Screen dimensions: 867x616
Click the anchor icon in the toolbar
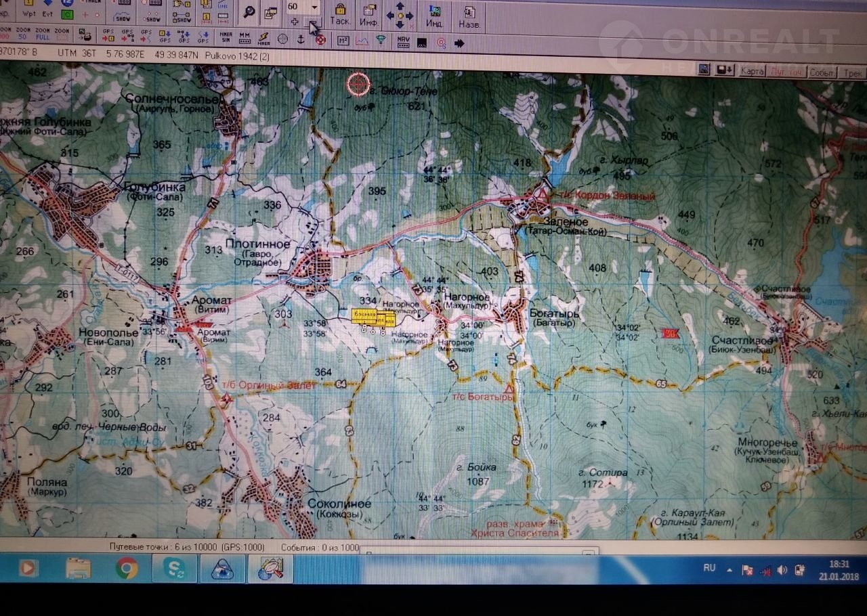pyautogui.click(x=302, y=40)
